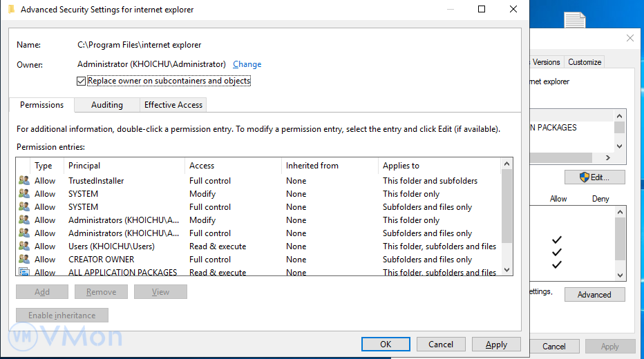Click the shield Edit button in Properties
Viewport: 644px width, 359px height.
[594, 177]
